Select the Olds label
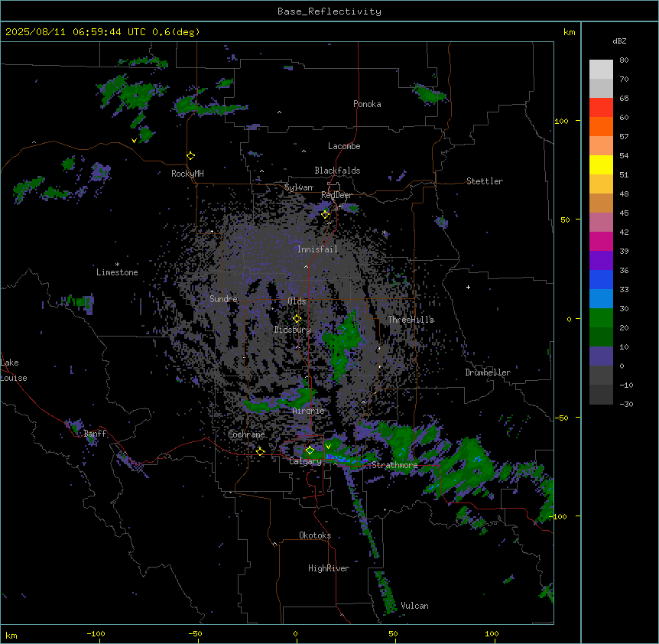This screenshot has height=644, width=659. click(x=297, y=301)
